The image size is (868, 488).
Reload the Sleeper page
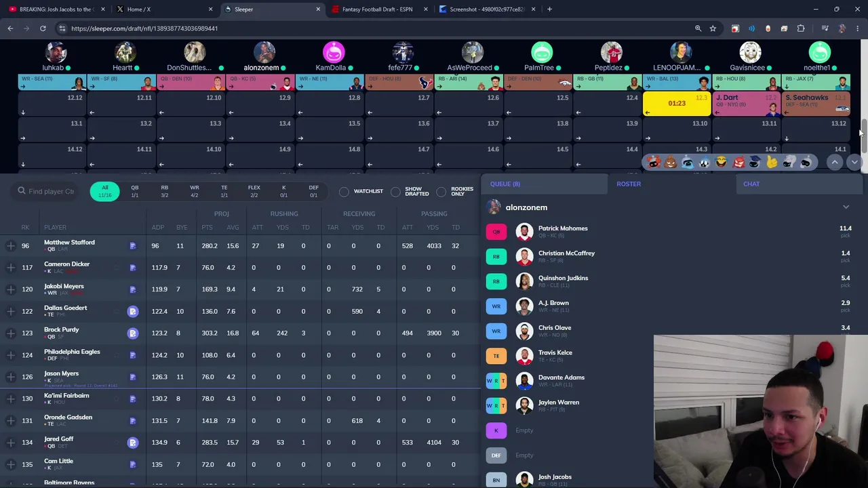43,28
